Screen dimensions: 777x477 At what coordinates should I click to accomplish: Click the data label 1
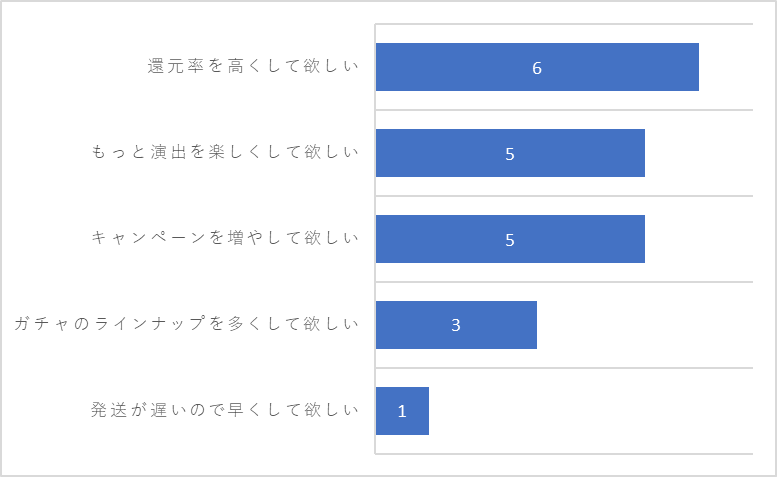tap(402, 411)
